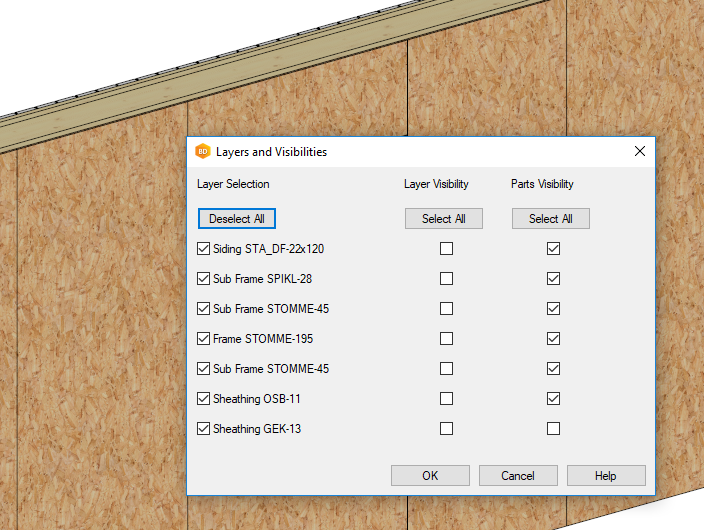Uncheck Siding STA_DF-22x120 layer selection

click(x=204, y=249)
